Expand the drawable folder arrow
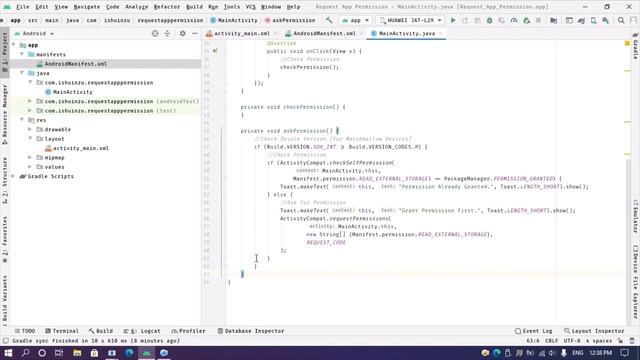 click(x=30, y=129)
